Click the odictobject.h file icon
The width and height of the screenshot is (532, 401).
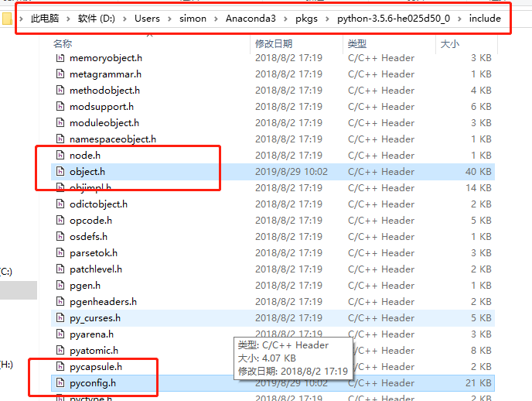pos(60,204)
